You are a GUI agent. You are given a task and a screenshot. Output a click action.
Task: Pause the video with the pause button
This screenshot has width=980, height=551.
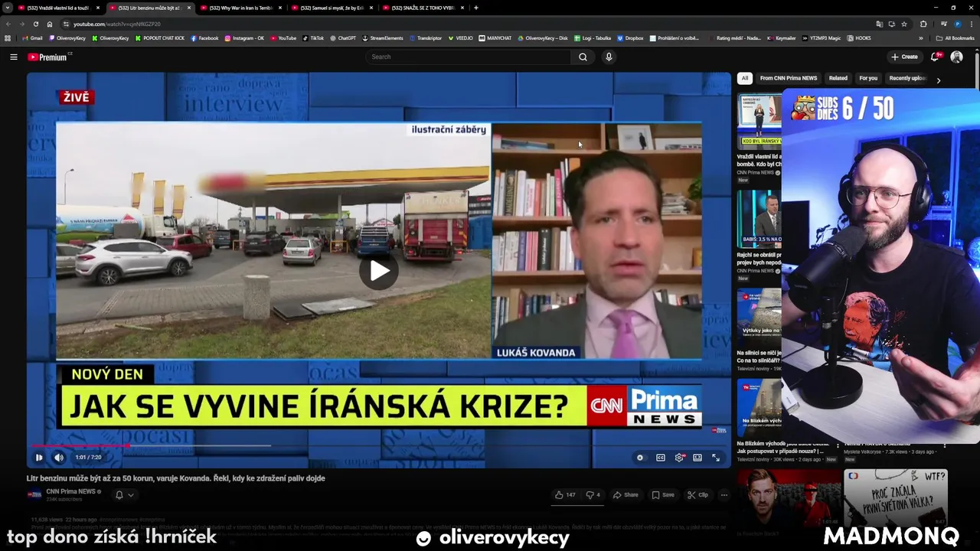39,458
